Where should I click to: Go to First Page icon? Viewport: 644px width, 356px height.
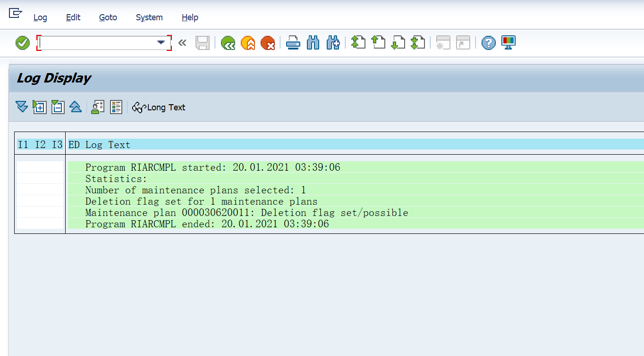coord(358,43)
